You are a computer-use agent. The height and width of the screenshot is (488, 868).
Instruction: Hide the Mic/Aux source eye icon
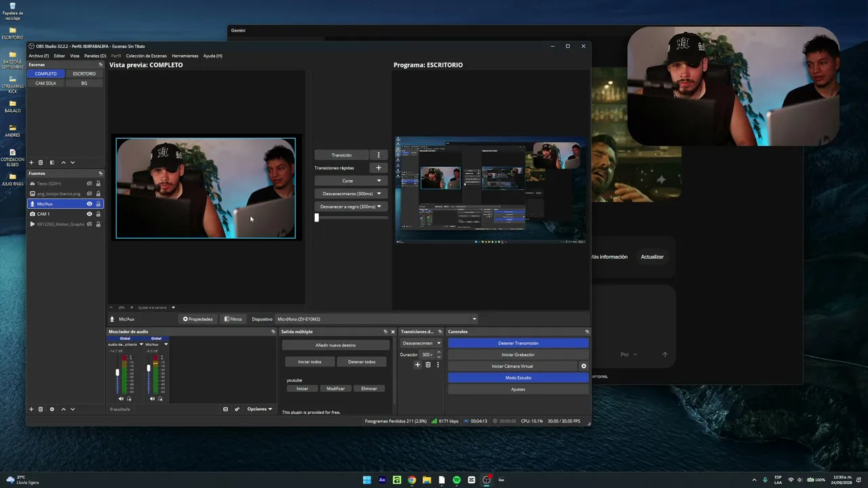(x=90, y=204)
